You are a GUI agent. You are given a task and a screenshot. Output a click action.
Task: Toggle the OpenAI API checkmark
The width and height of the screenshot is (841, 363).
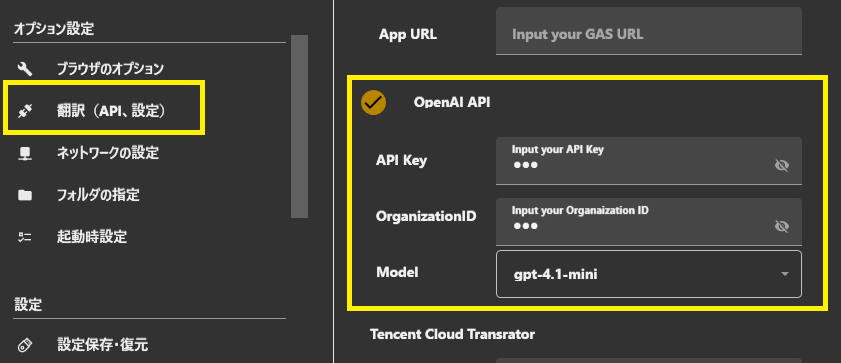click(x=373, y=102)
